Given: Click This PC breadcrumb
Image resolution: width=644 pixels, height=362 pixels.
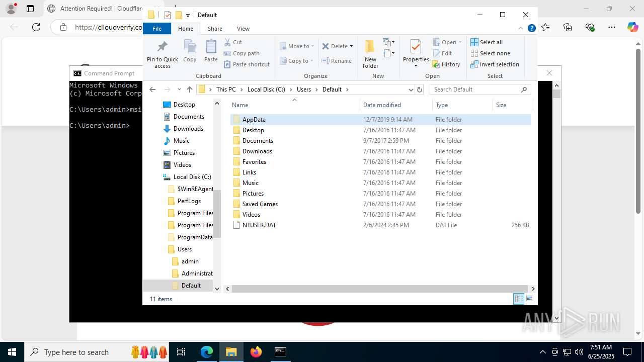Looking at the screenshot, I should click(x=226, y=89).
